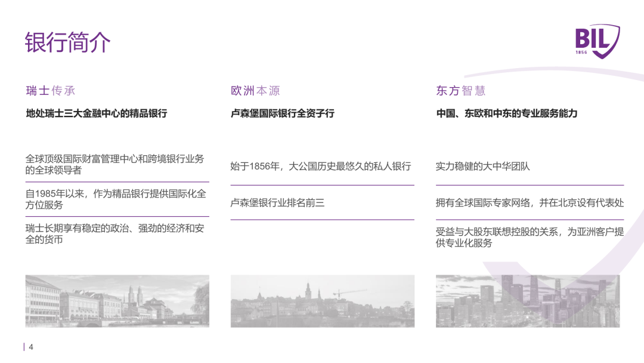Select the slide title 银行简介
This screenshot has height=363, width=644.
click(x=67, y=43)
